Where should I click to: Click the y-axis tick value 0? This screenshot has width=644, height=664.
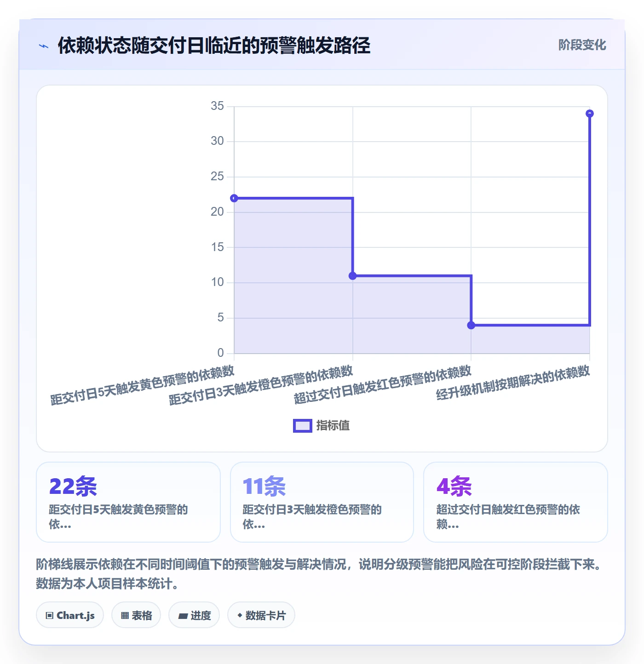pyautogui.click(x=221, y=353)
